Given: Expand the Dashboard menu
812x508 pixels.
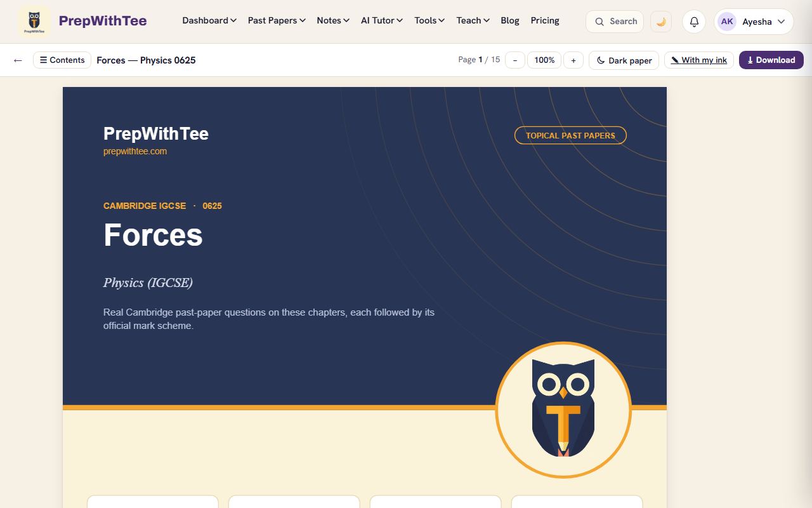Looking at the screenshot, I should pos(209,20).
